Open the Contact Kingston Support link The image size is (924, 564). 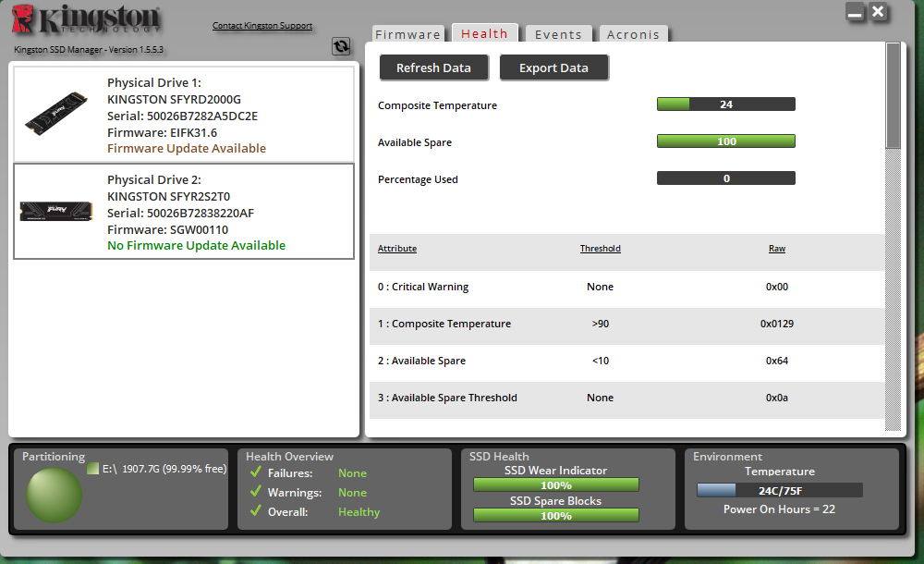[262, 25]
